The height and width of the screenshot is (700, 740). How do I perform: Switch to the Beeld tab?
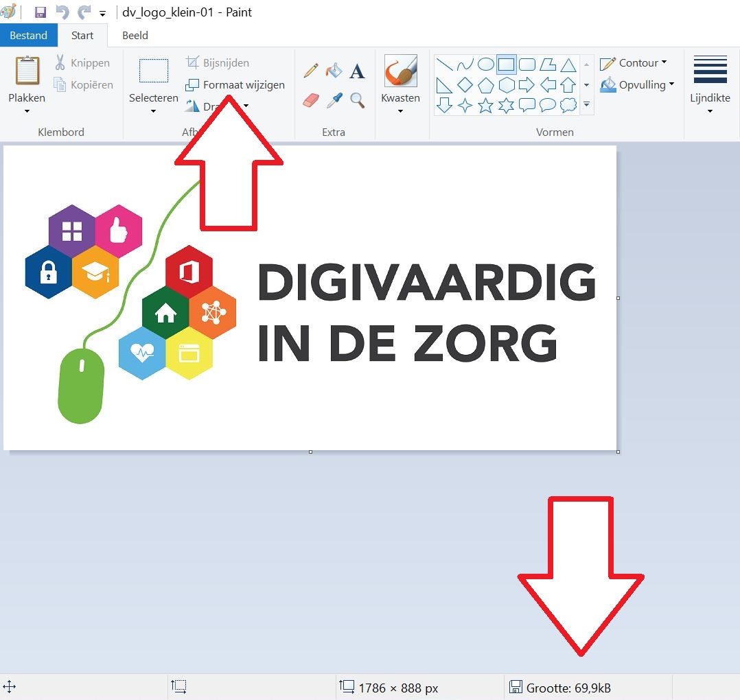(x=135, y=35)
